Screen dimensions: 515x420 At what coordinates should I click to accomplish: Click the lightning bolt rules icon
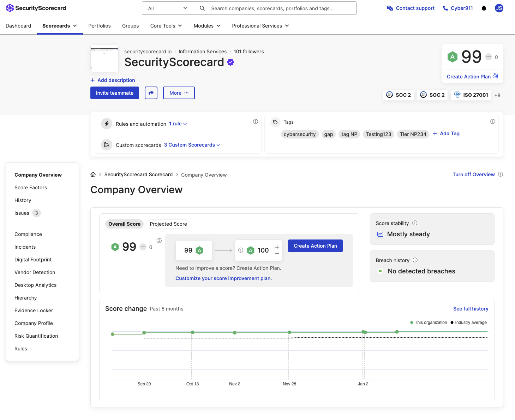click(107, 124)
